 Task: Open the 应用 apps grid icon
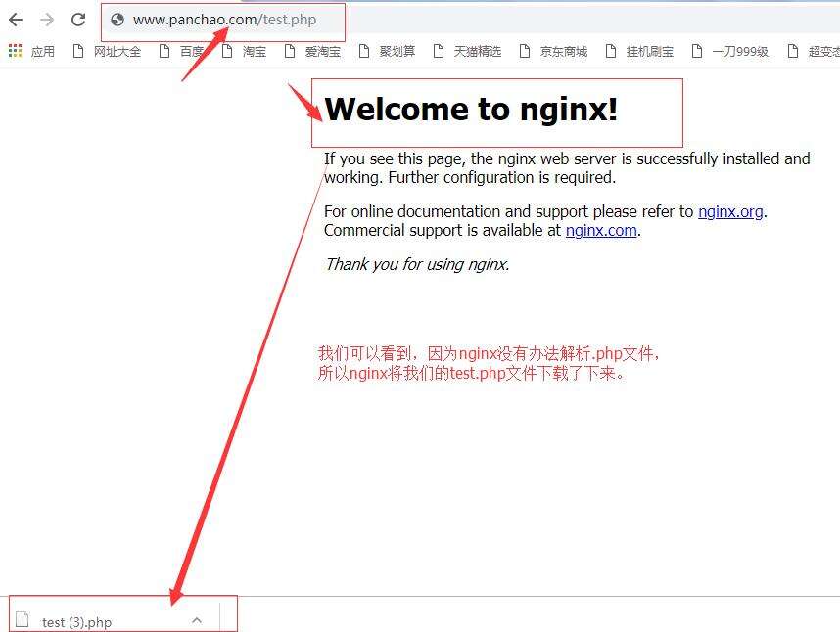tap(15, 51)
